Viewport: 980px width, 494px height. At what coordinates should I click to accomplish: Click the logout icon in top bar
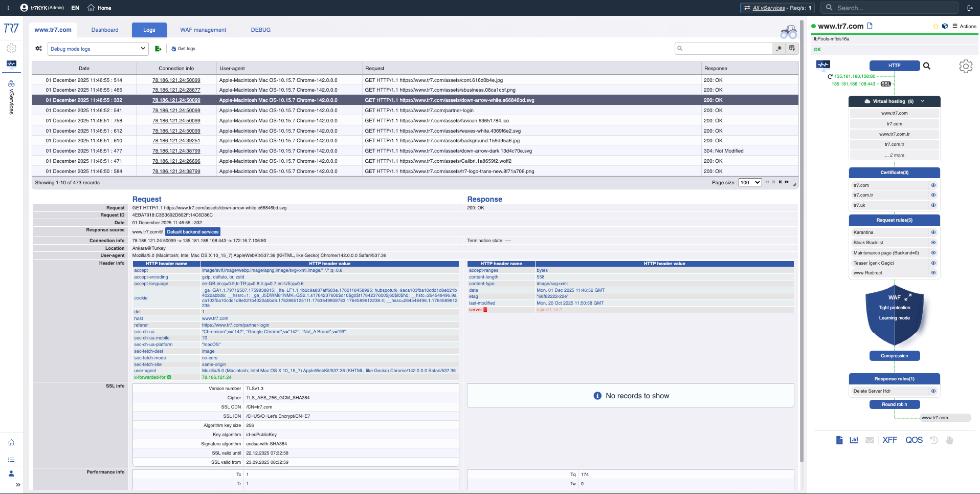970,8
